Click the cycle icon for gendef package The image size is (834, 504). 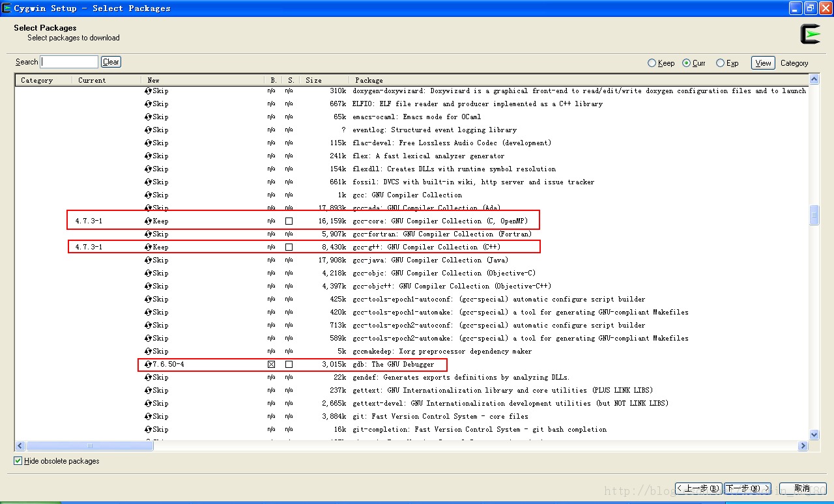pos(149,377)
